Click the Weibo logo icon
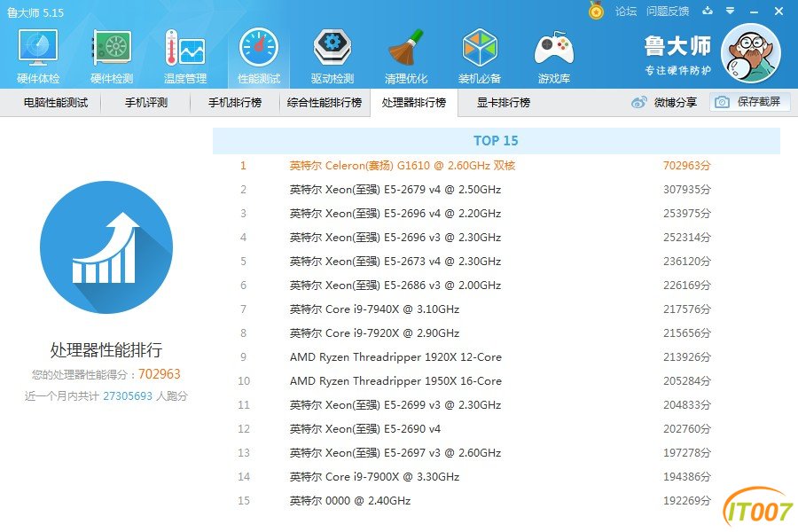This screenshot has height=532, width=798. (x=638, y=102)
